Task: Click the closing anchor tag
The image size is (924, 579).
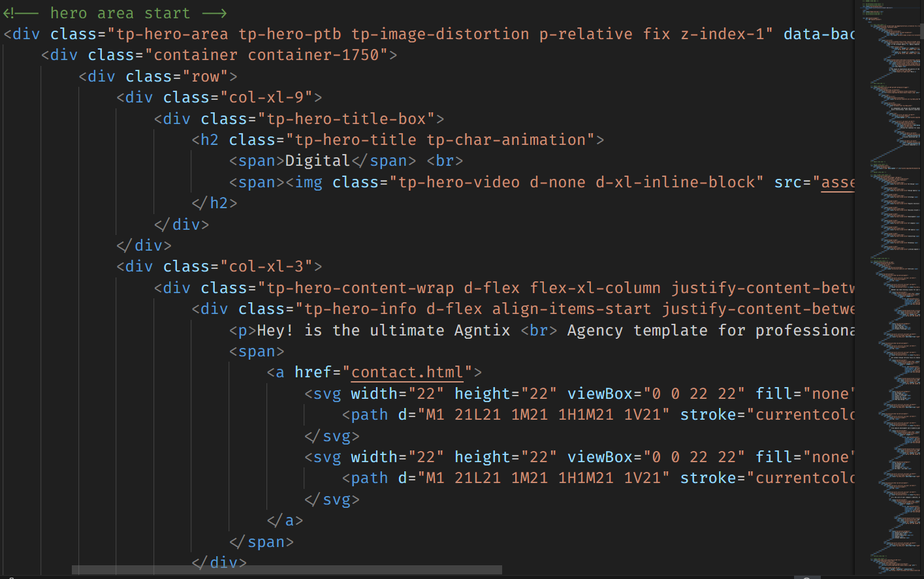Action: pyautogui.click(x=289, y=520)
